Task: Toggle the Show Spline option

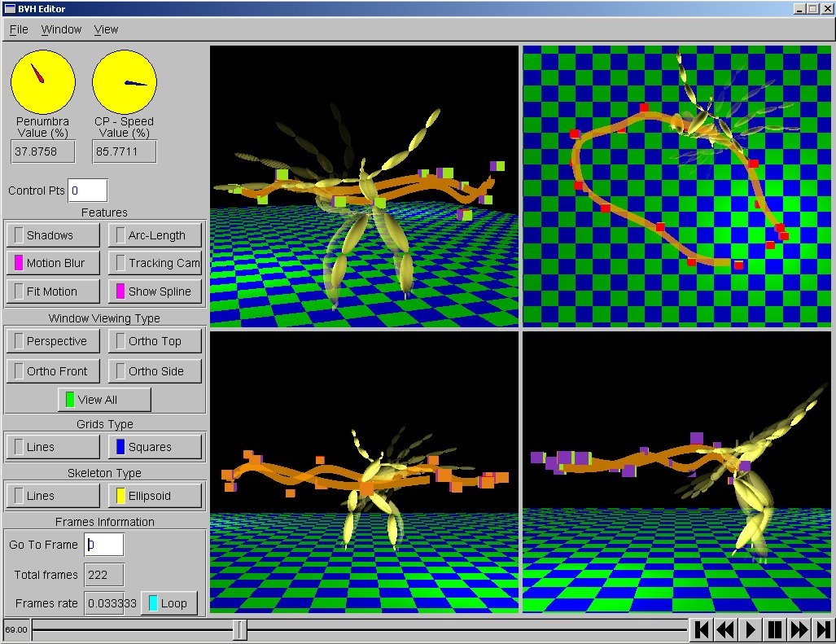Action: click(x=155, y=291)
